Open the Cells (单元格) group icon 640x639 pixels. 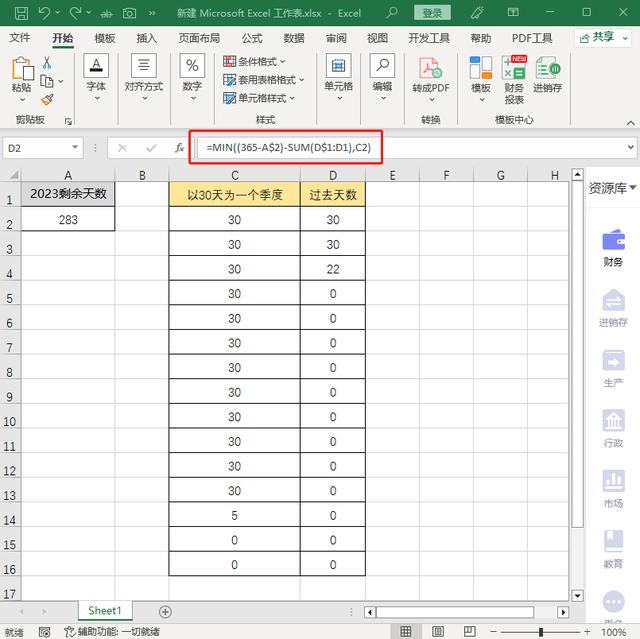(338, 65)
